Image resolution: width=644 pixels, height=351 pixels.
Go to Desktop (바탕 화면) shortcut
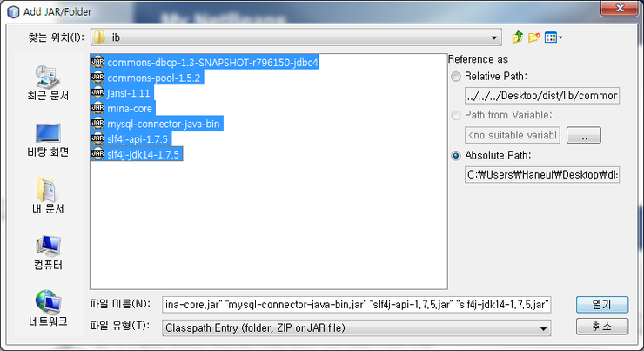pyautogui.click(x=48, y=140)
